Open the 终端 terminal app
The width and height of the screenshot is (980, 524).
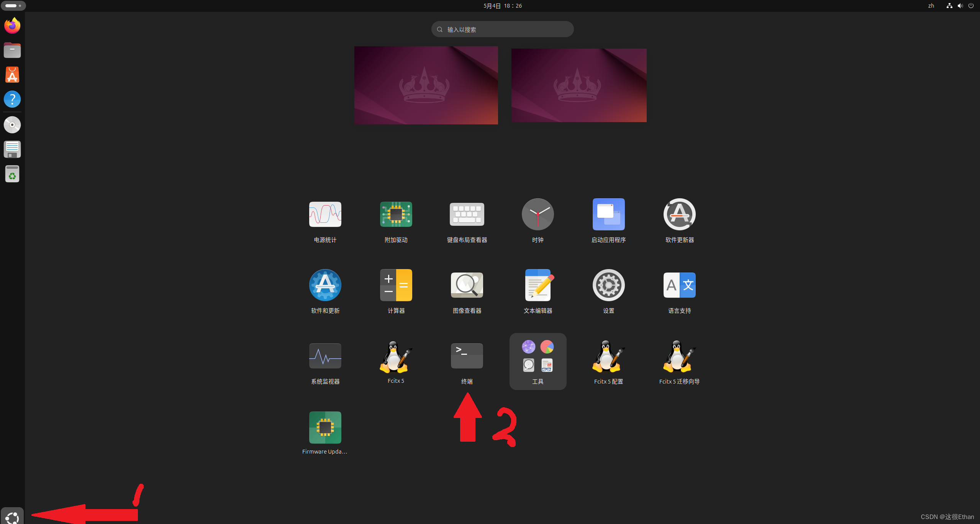click(x=467, y=356)
